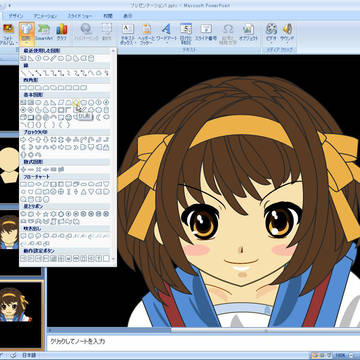Select Flowchart Decision diamond shape
360x360 pixels.
[x=39, y=184]
